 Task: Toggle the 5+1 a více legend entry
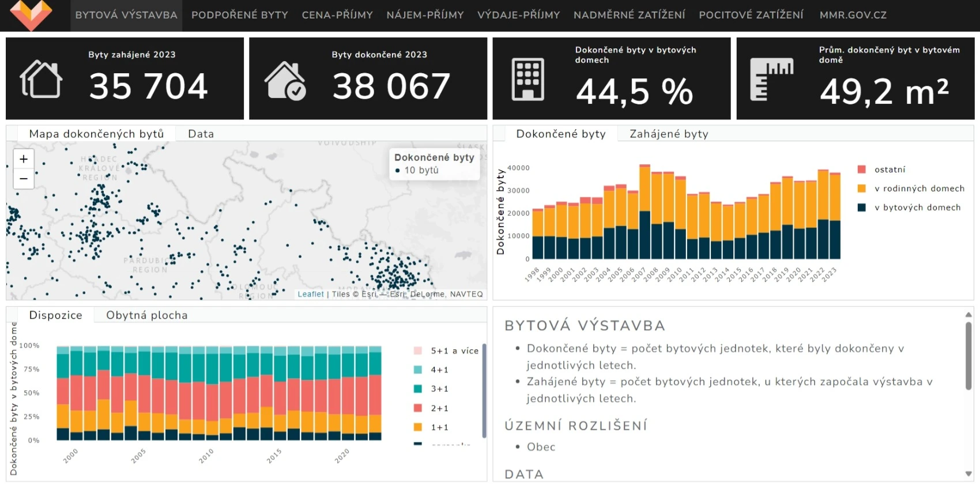pos(446,350)
